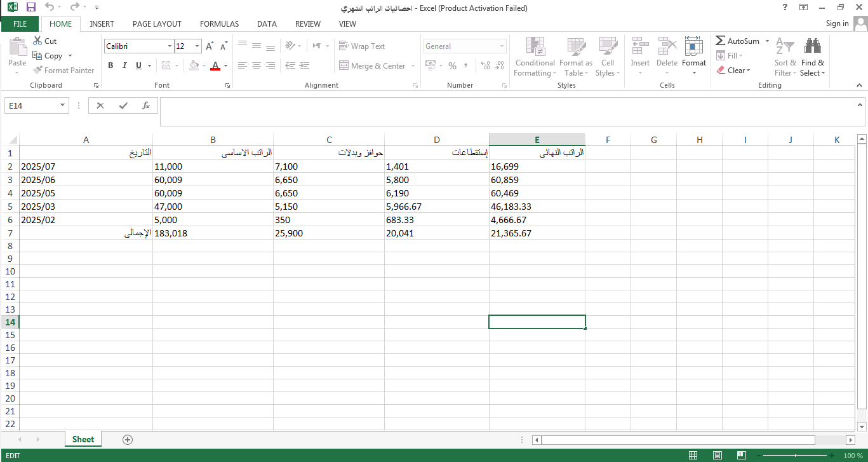Switch to Page Break Preview
868x462 pixels.
click(x=742, y=456)
